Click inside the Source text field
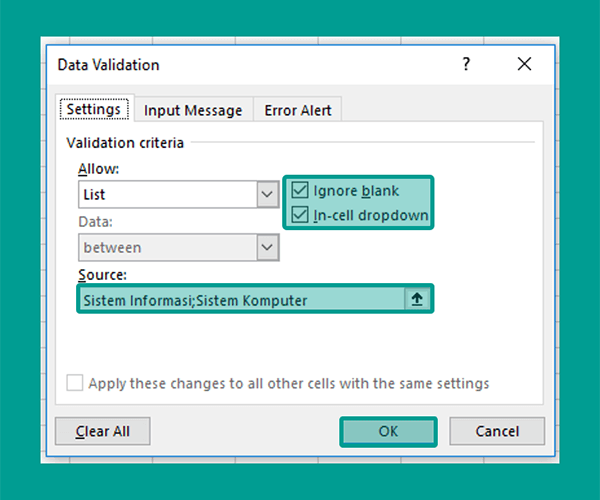Screen dimensions: 600x500 (x=242, y=300)
